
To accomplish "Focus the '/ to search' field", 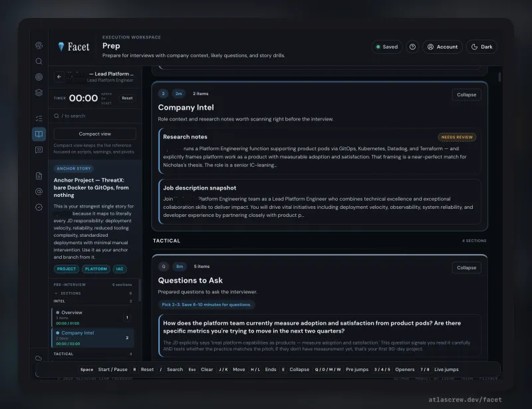I will pos(95,116).
